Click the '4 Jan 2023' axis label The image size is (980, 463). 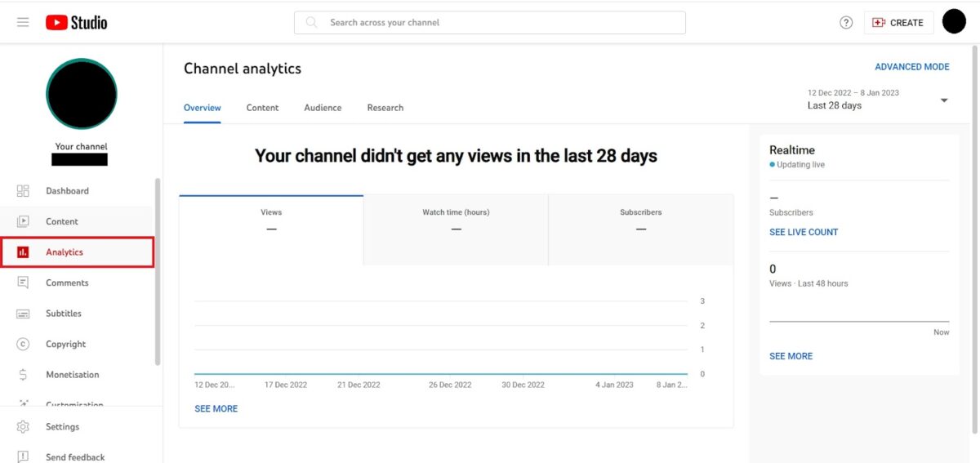pos(614,385)
